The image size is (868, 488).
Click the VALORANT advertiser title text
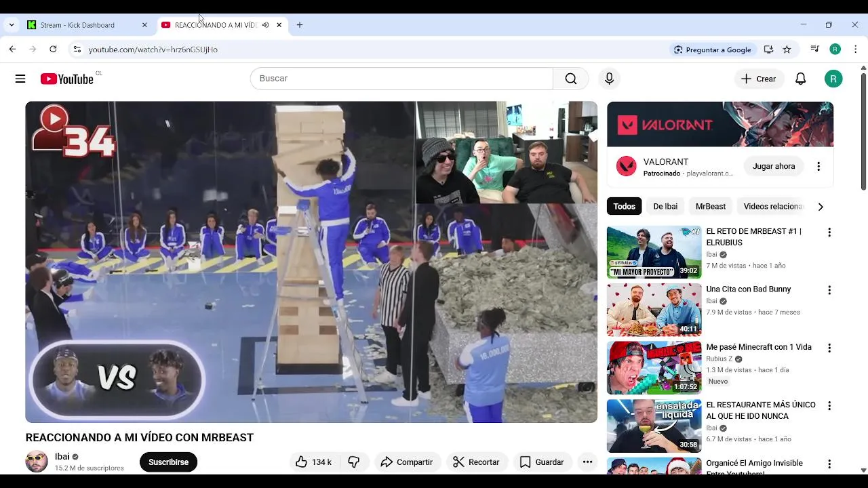coord(666,162)
